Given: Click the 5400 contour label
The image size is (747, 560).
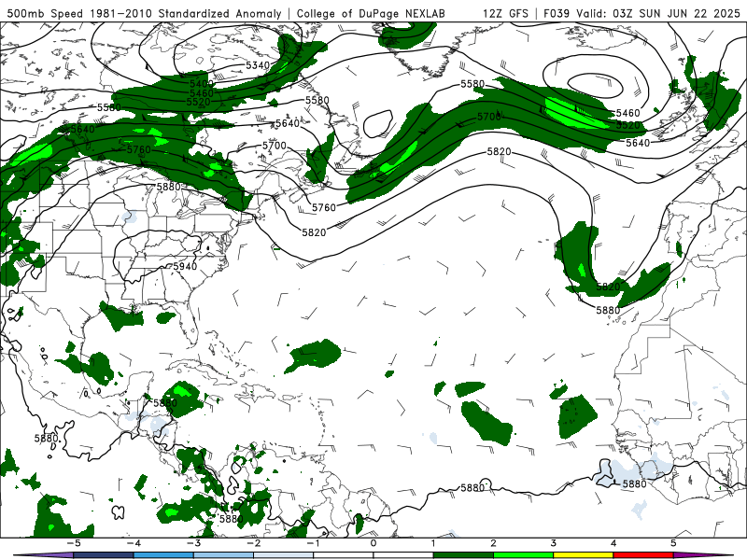Looking at the screenshot, I should [202, 84].
